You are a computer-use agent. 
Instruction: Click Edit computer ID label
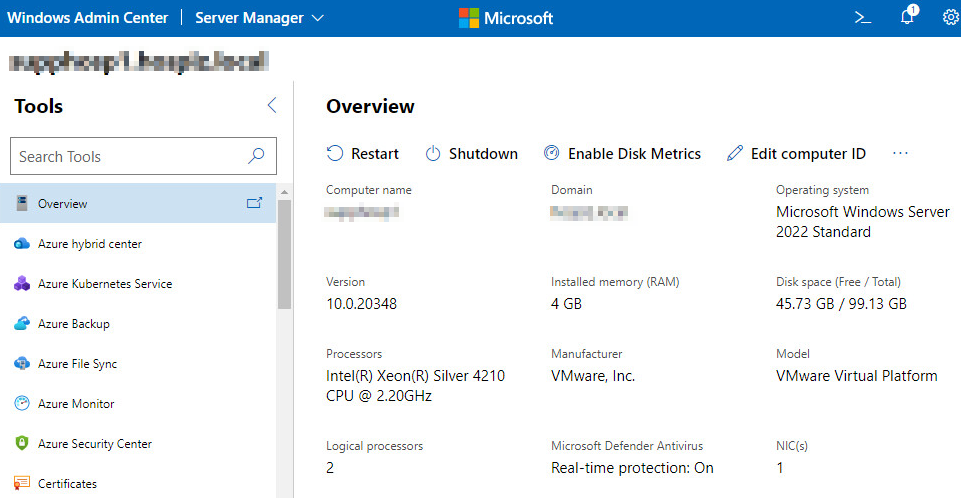click(x=808, y=154)
